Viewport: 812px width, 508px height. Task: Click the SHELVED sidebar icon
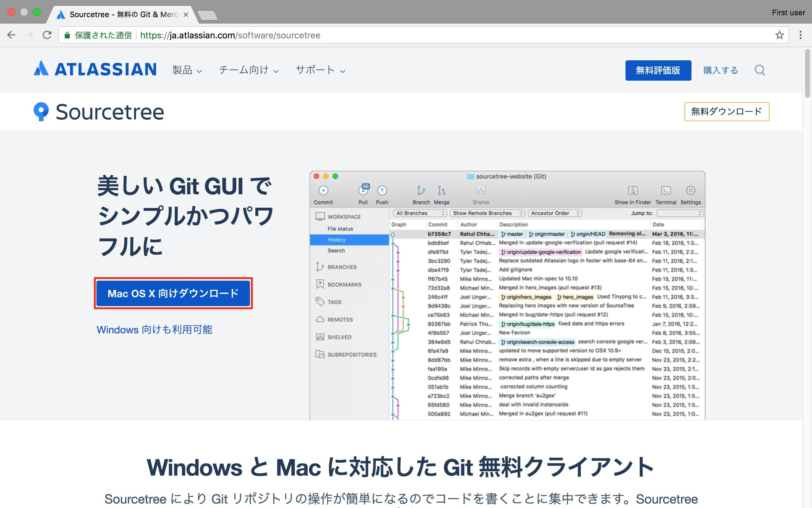click(320, 337)
